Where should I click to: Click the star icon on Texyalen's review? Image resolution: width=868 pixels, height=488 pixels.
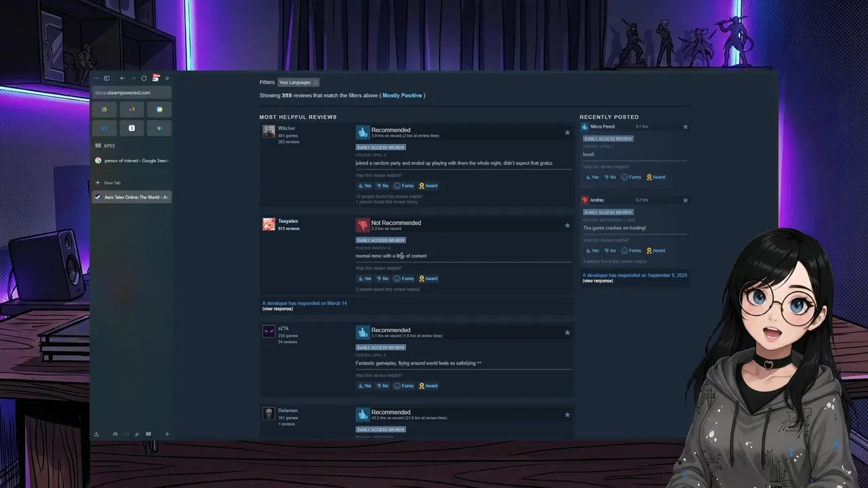pyautogui.click(x=568, y=225)
